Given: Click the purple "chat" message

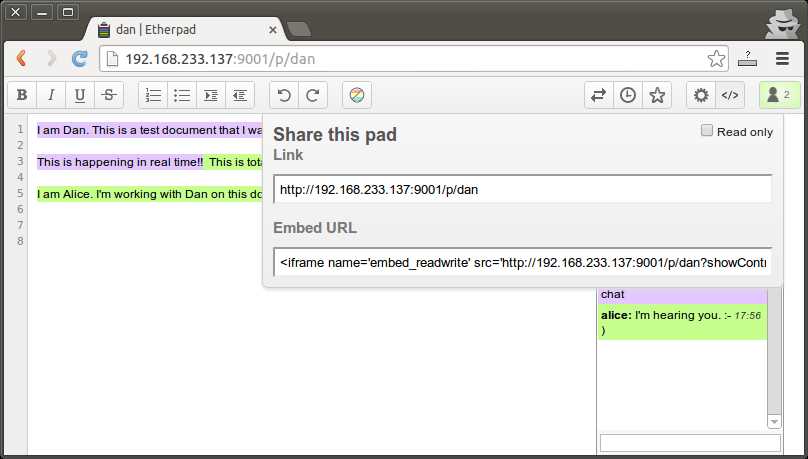Looking at the screenshot, I should (x=682, y=295).
